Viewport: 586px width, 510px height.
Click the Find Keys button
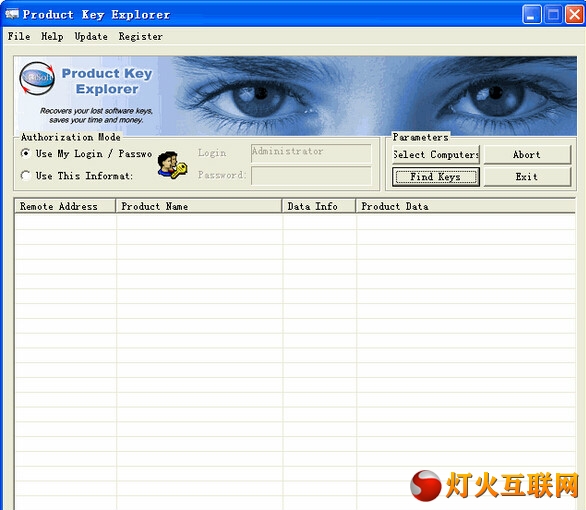[x=436, y=177]
